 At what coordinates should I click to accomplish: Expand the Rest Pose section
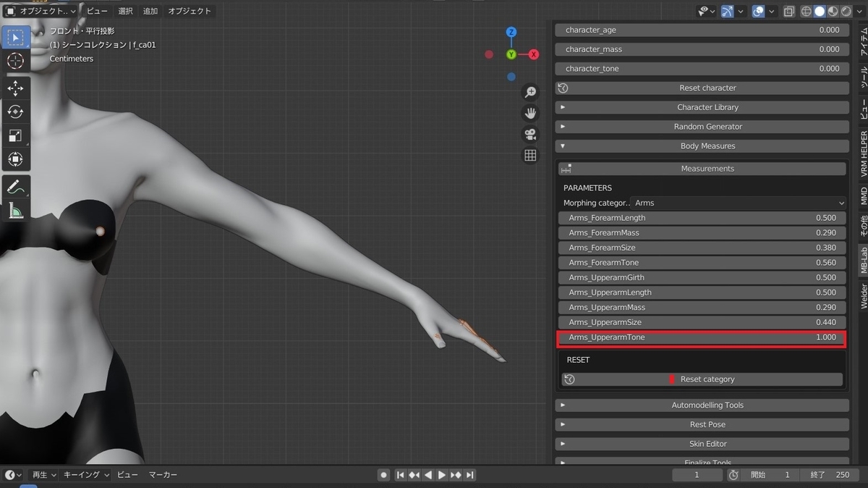pos(702,425)
